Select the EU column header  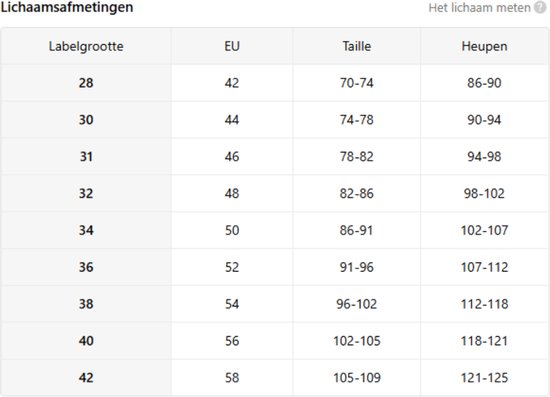tap(232, 46)
